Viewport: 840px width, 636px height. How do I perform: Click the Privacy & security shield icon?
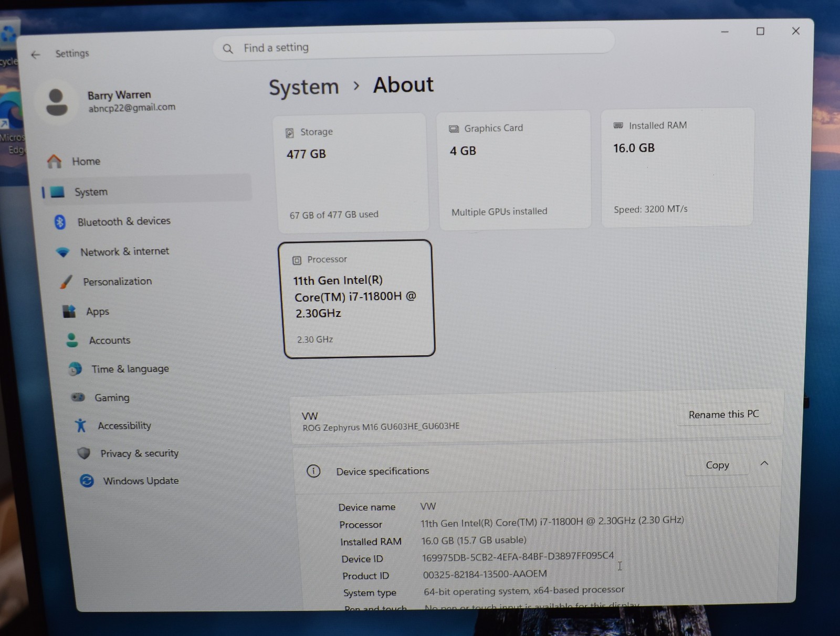click(x=83, y=453)
